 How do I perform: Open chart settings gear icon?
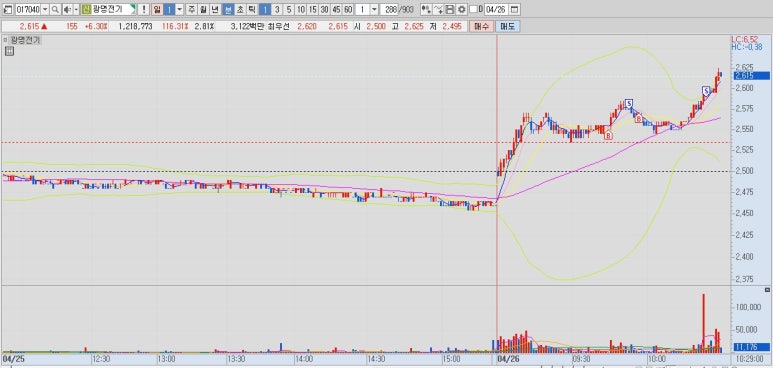(x=461, y=9)
